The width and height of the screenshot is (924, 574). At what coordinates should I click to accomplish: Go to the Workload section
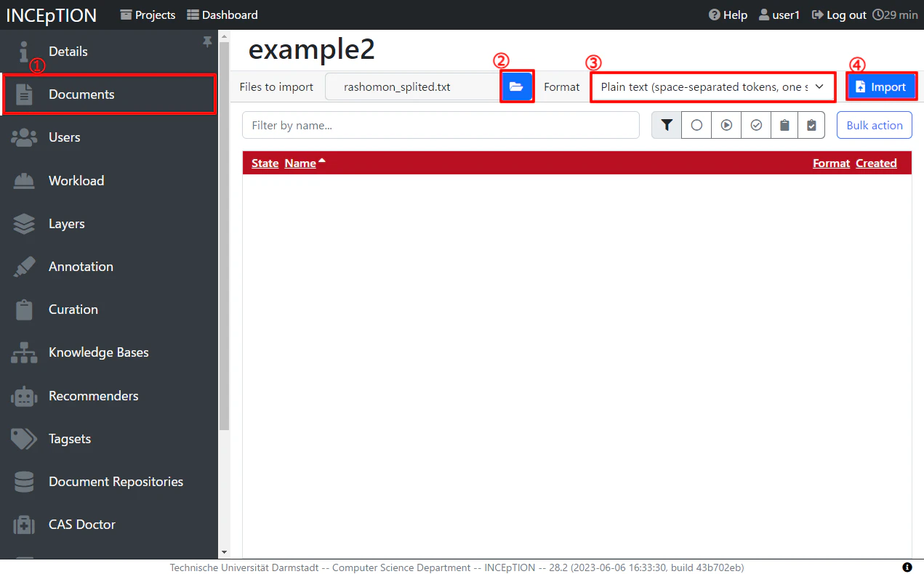109,180
